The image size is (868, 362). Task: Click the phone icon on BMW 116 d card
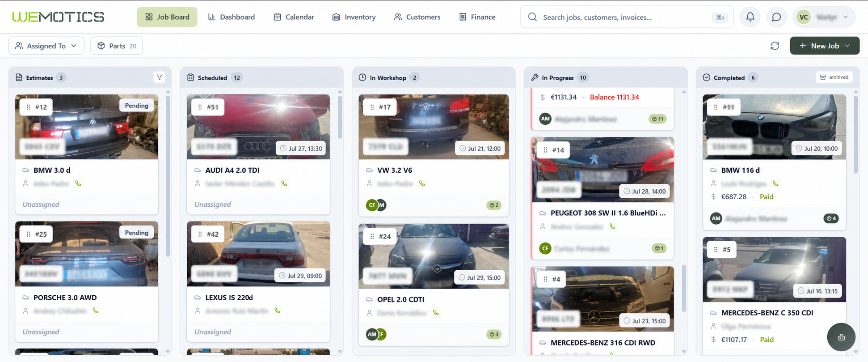(775, 183)
